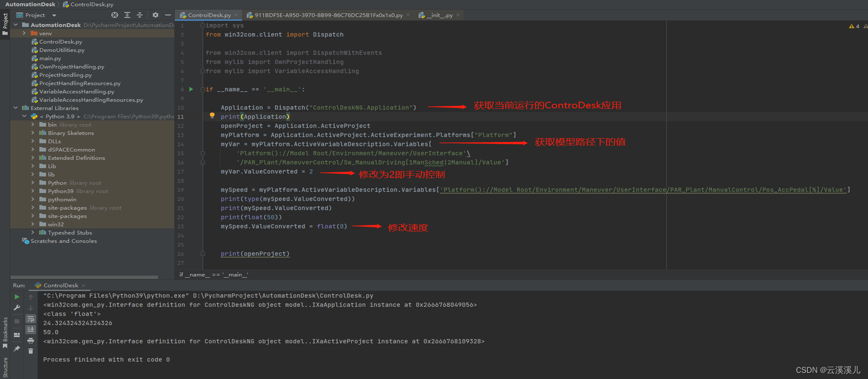Screen dimensions: 868x379
Task: Expand the Typeshed Stubs node
Action: click(x=33, y=232)
